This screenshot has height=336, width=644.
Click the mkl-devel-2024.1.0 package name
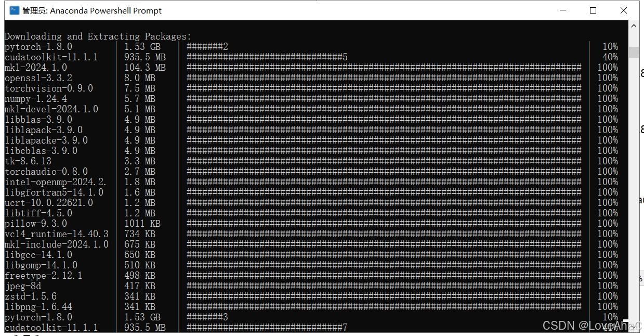click(x=51, y=109)
